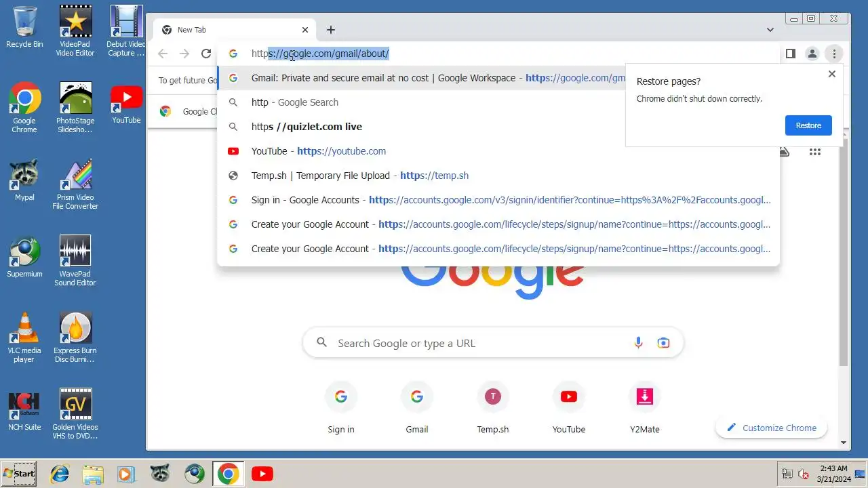This screenshot has height=488, width=868.
Task: Select Sign in - Google Accounts suggestion
Action: click(498, 200)
